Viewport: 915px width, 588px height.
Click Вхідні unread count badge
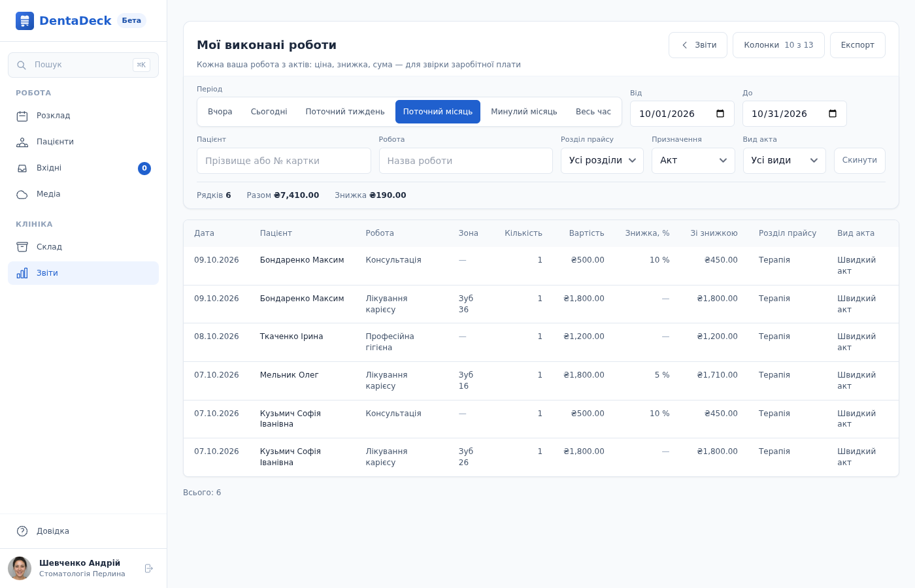pyautogui.click(x=144, y=169)
